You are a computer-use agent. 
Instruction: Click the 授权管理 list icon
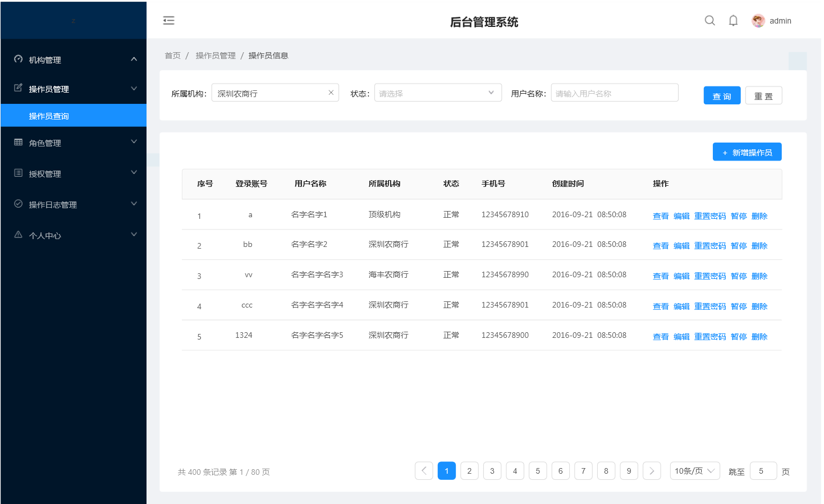pyautogui.click(x=19, y=173)
